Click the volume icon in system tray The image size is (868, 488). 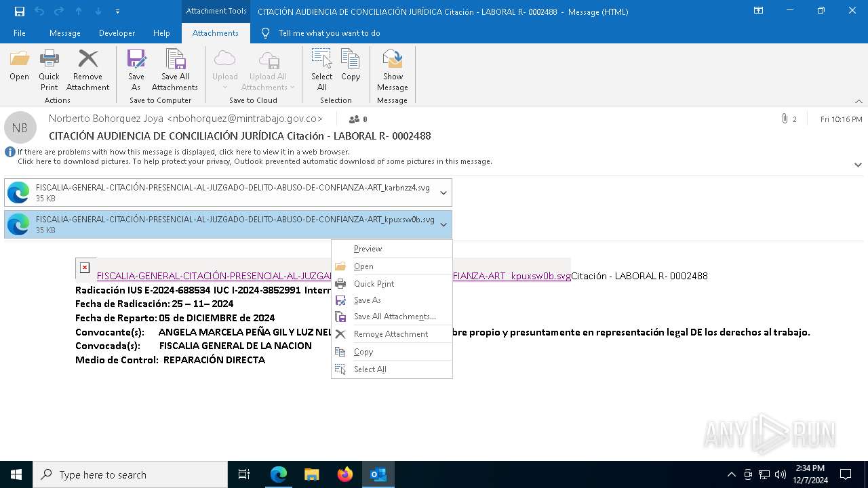(x=781, y=474)
